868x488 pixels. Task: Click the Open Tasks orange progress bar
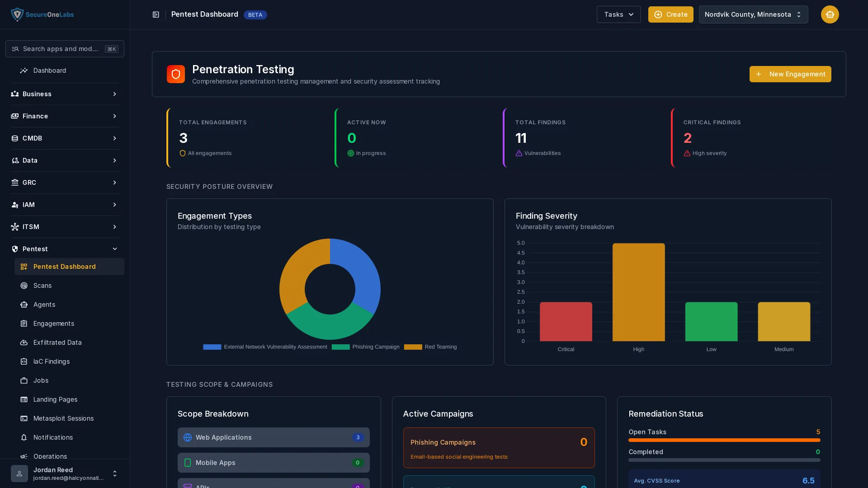coord(724,440)
